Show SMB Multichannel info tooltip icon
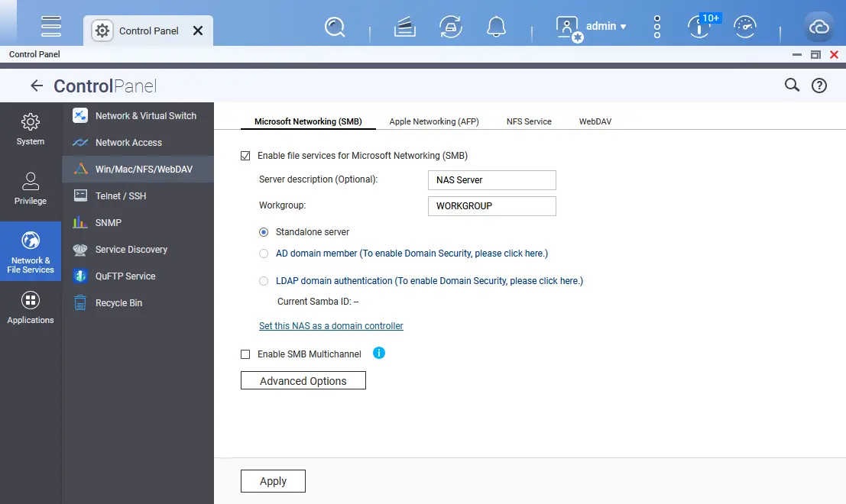 [379, 353]
